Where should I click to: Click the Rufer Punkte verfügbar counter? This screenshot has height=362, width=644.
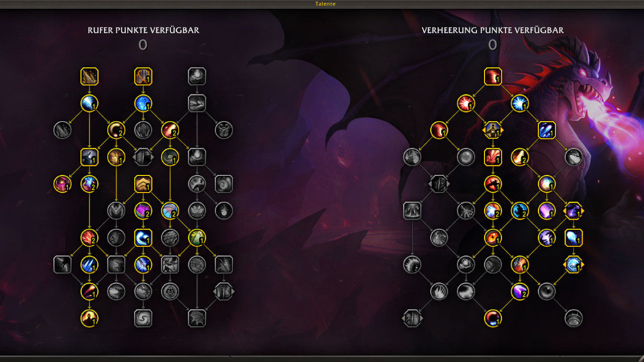point(143,45)
